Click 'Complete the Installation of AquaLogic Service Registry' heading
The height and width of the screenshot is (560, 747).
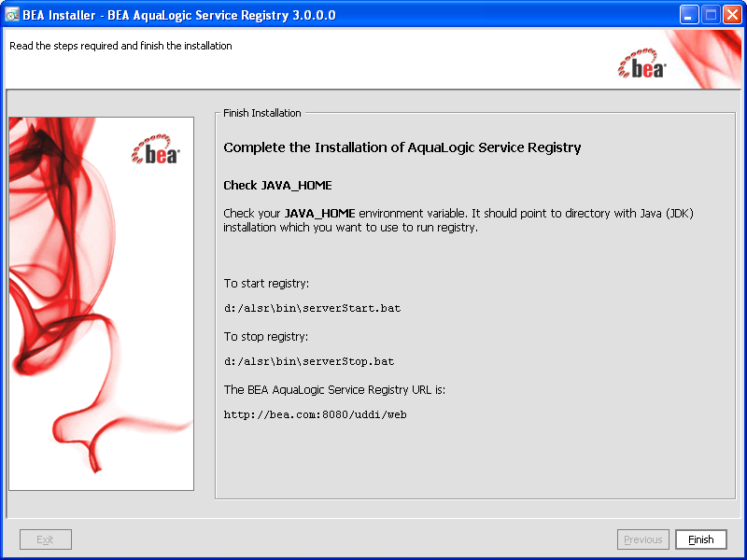(x=402, y=147)
